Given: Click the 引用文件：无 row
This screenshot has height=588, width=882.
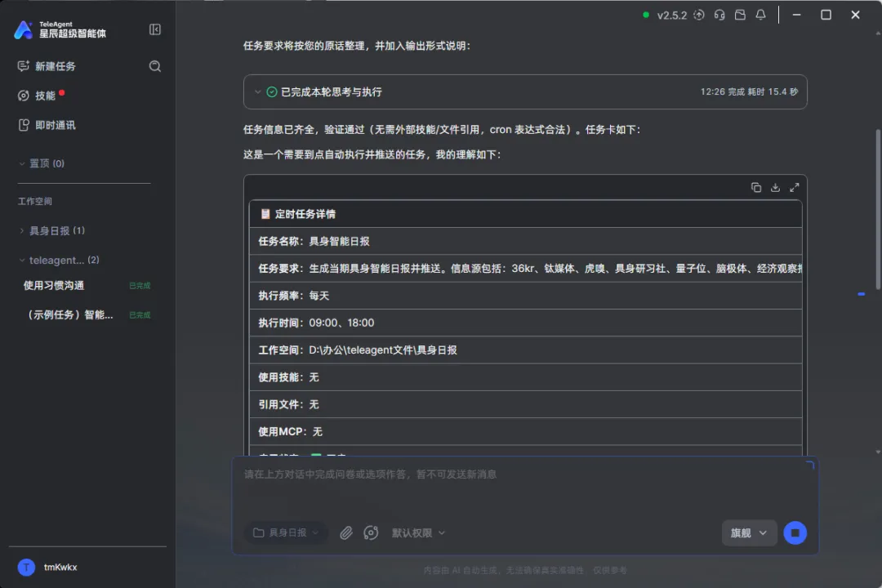Looking at the screenshot, I should click(525, 404).
